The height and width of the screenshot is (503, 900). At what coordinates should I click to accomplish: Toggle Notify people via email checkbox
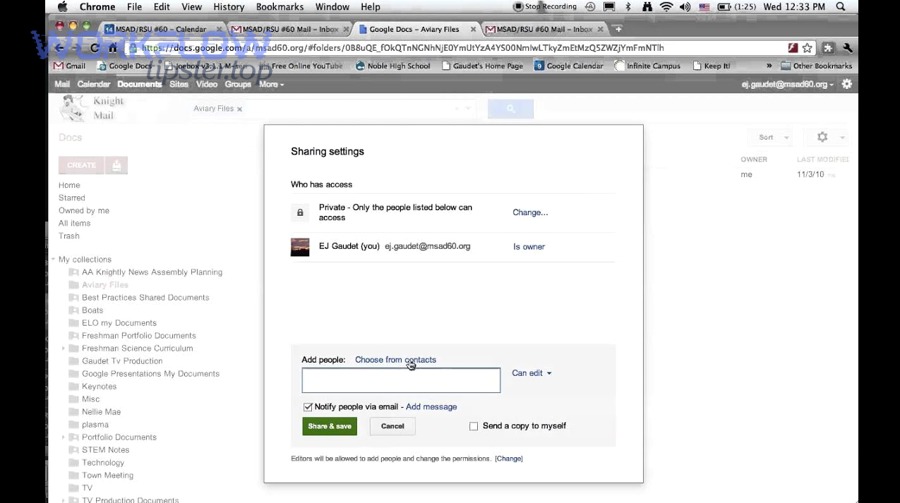(x=308, y=407)
